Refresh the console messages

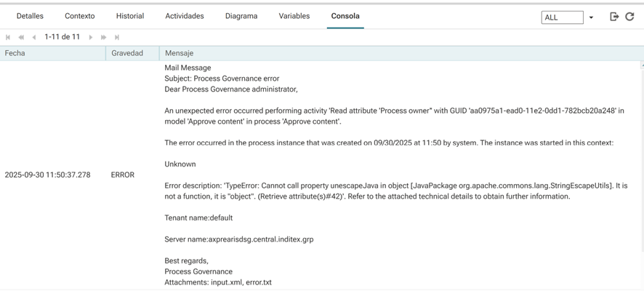point(630,17)
